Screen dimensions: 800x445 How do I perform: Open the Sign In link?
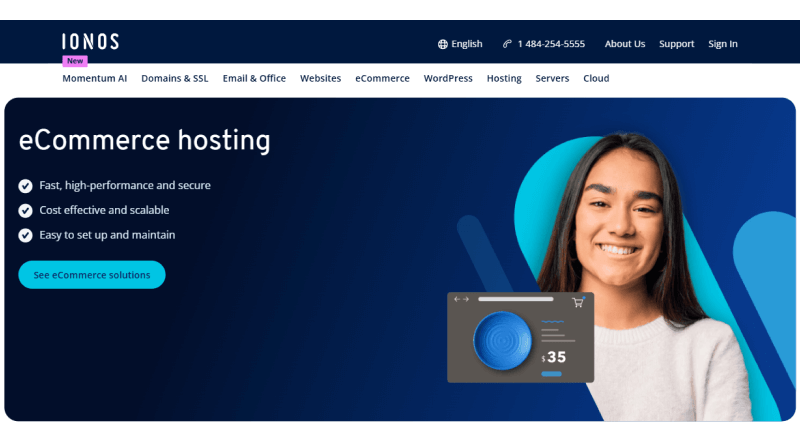click(x=723, y=44)
